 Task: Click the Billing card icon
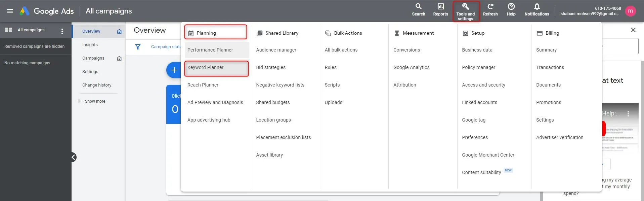[x=540, y=33]
